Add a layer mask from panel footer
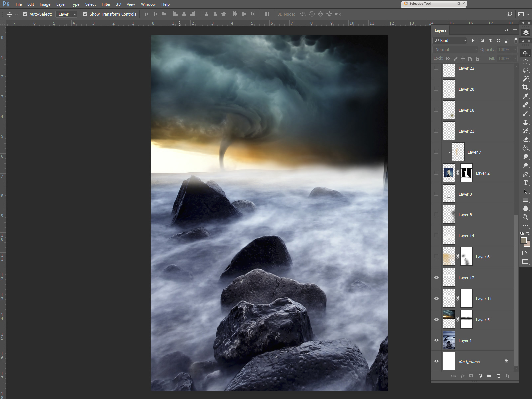 click(471, 376)
